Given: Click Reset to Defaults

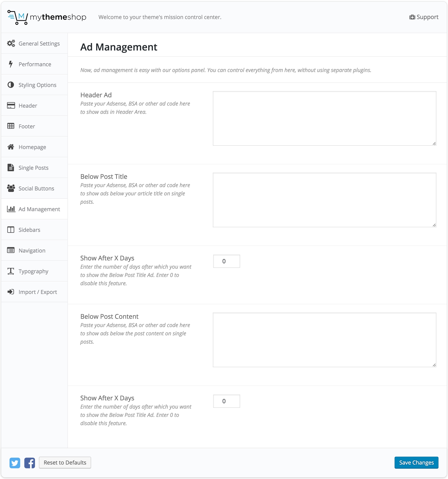Looking at the screenshot, I should click(x=65, y=463).
